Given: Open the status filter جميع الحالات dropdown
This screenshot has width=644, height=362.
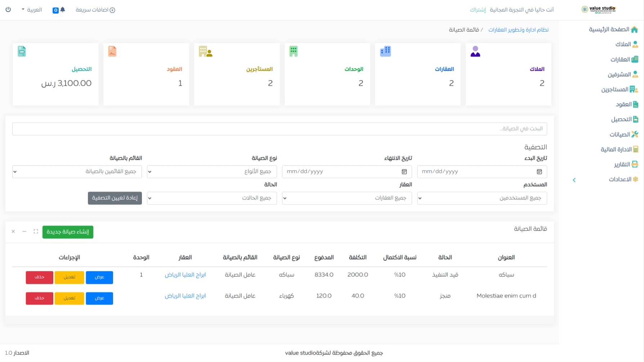Looking at the screenshot, I should pyautogui.click(x=212, y=198).
